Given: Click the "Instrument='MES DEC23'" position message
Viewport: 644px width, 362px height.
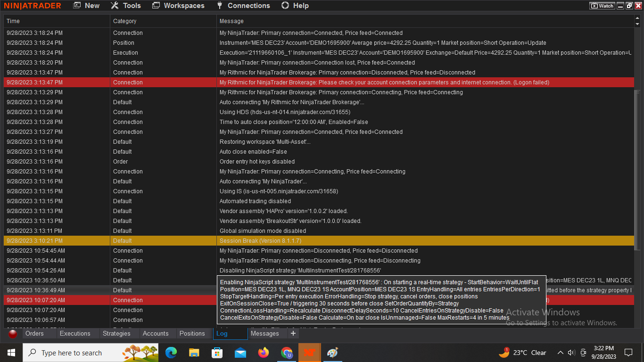Looking at the screenshot, I should (x=383, y=43).
